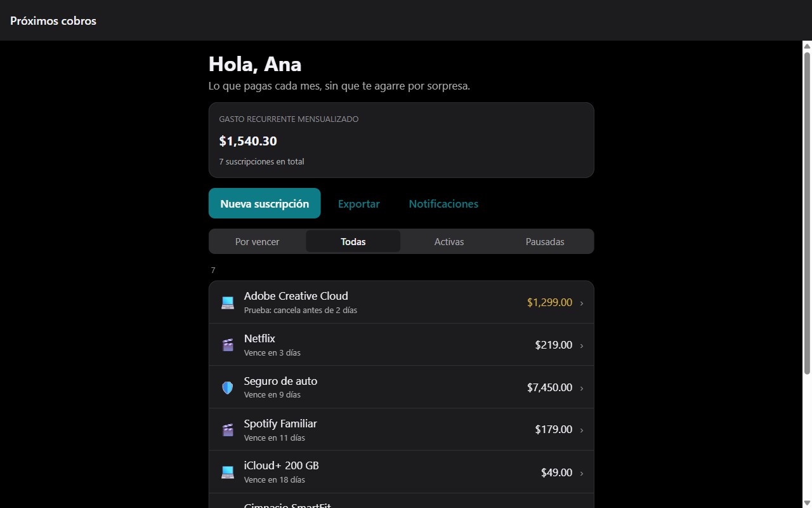812x508 pixels.
Task: Click Prueba: cancela antes de 2 días
Action: pyautogui.click(x=301, y=311)
